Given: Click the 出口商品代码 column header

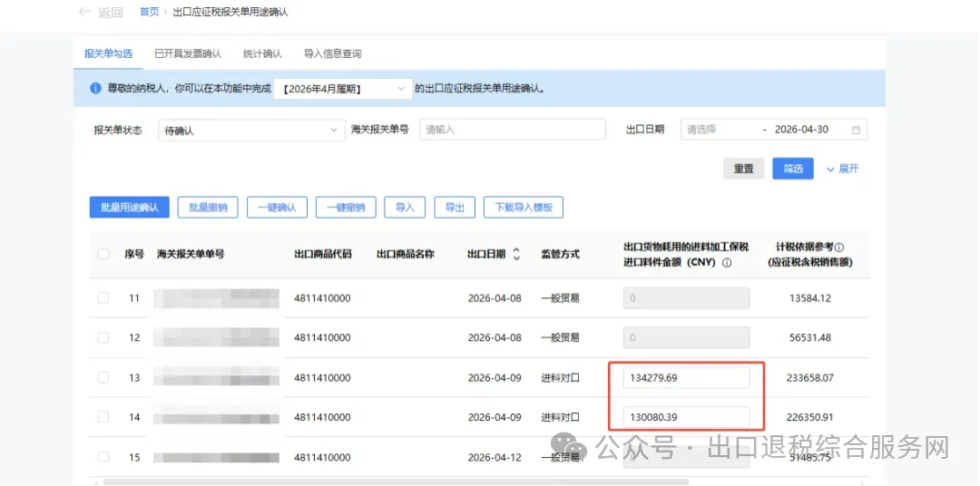Looking at the screenshot, I should [322, 254].
